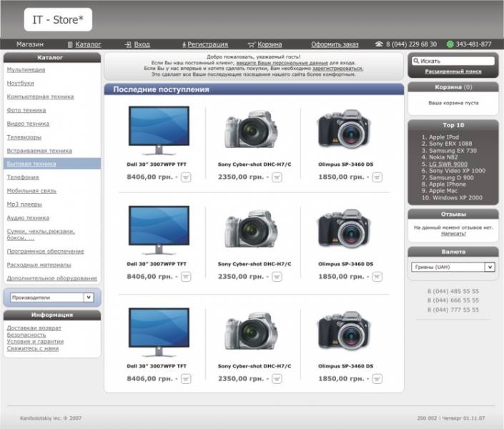Screen dimensions: 504x429
Task: Open Каталог in the top navigation
Action: pos(88,44)
